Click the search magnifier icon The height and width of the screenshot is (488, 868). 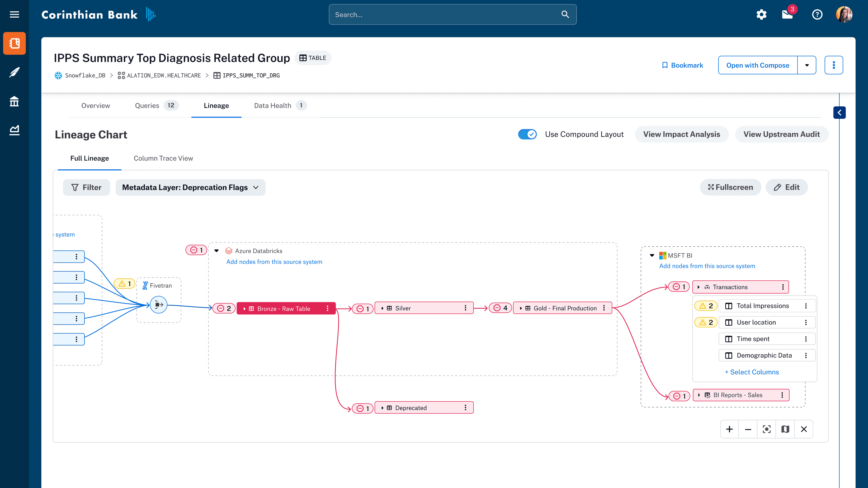[565, 14]
